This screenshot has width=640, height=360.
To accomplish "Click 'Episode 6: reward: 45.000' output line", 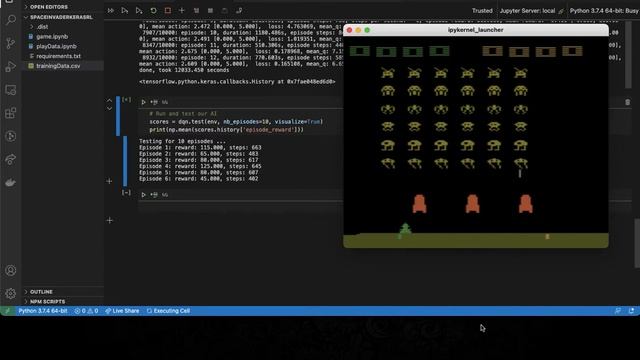I will click(x=198, y=179).
